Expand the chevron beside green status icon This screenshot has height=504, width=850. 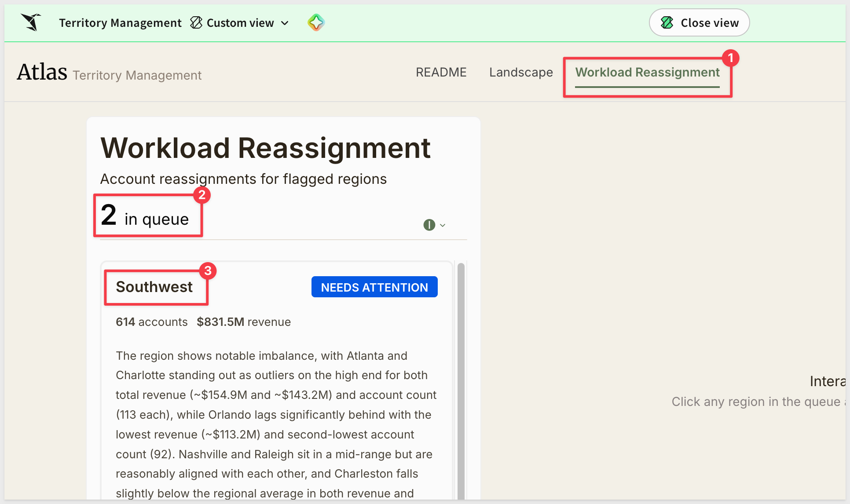pyautogui.click(x=443, y=225)
